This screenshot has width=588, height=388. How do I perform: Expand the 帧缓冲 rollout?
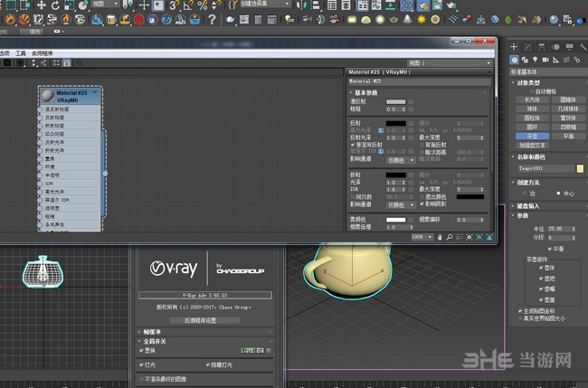coord(139,332)
